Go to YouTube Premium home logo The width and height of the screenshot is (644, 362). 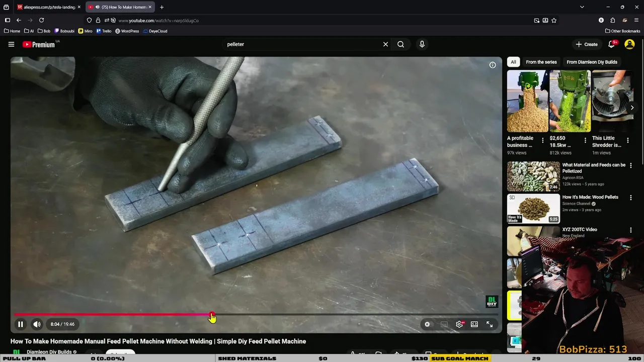click(39, 44)
